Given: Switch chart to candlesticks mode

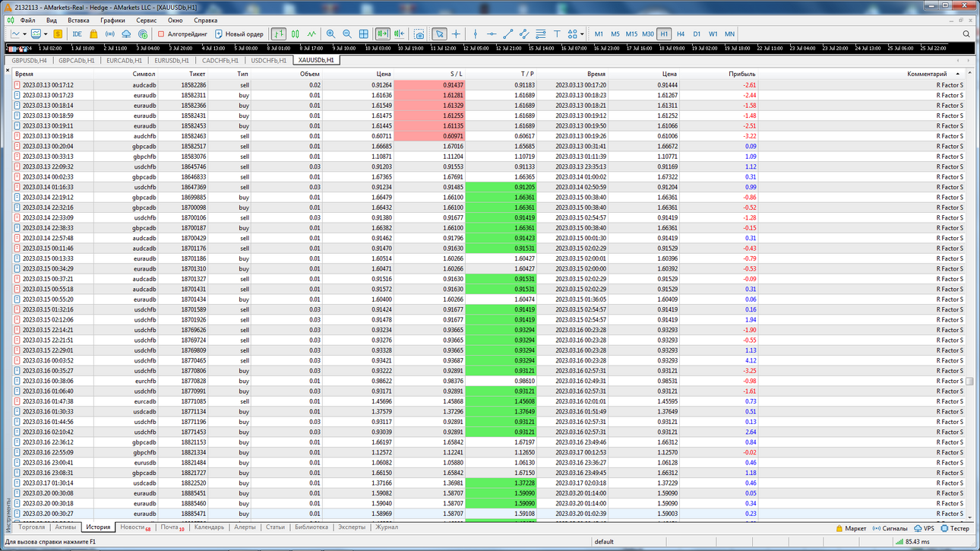Looking at the screenshot, I should pyautogui.click(x=296, y=34).
